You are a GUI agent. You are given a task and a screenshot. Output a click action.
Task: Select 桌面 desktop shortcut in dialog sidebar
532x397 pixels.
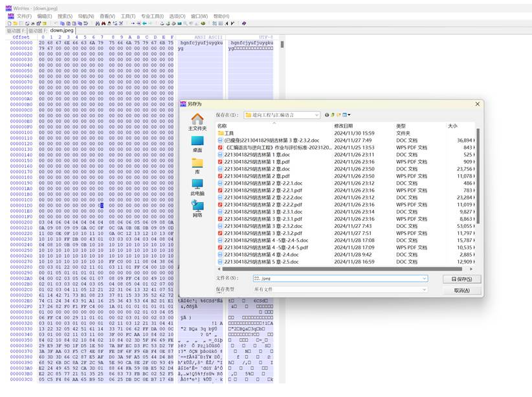tap(197, 144)
